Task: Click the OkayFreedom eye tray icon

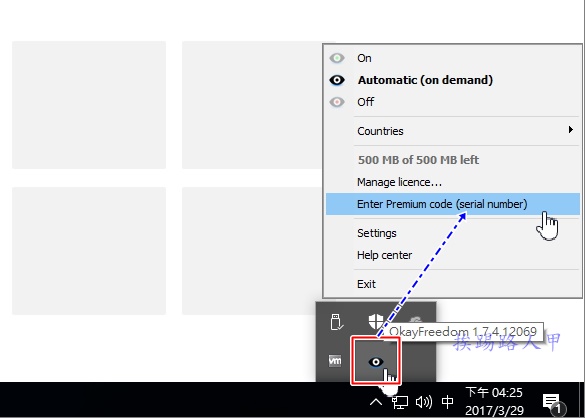Action: (x=376, y=361)
